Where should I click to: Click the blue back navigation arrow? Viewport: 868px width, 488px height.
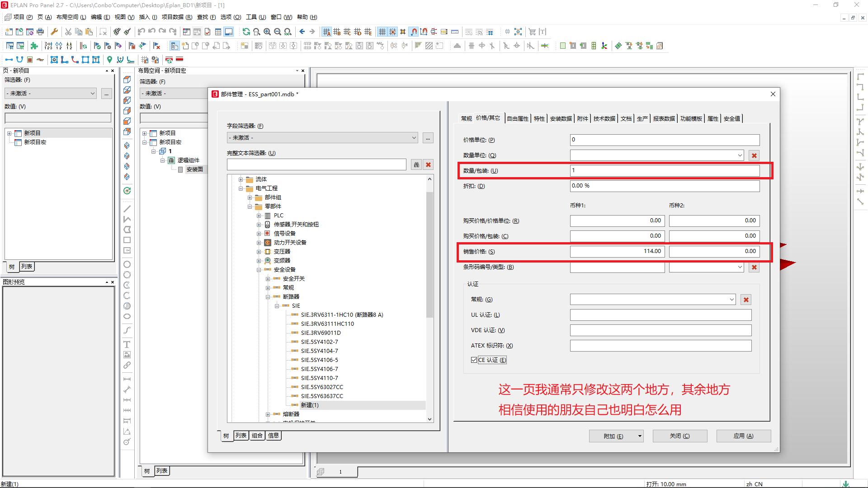pyautogui.click(x=302, y=32)
